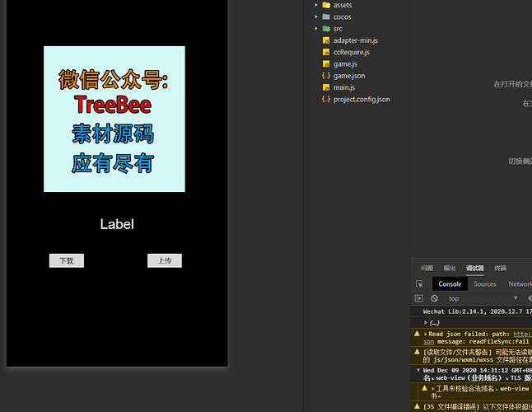Select the Network devtools tab
The image size is (532, 412).
(x=520, y=284)
